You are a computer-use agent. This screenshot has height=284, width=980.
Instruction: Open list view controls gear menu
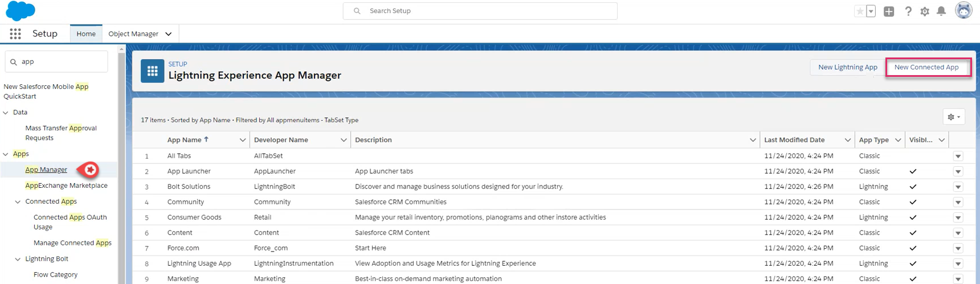(x=953, y=117)
